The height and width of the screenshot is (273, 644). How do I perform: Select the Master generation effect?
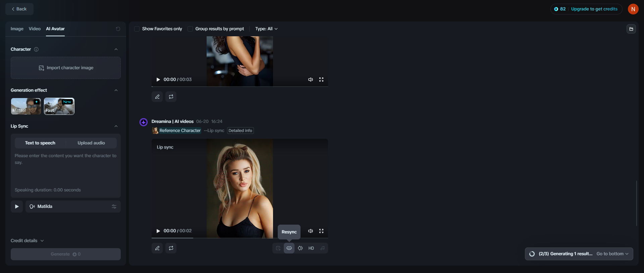pos(26,106)
